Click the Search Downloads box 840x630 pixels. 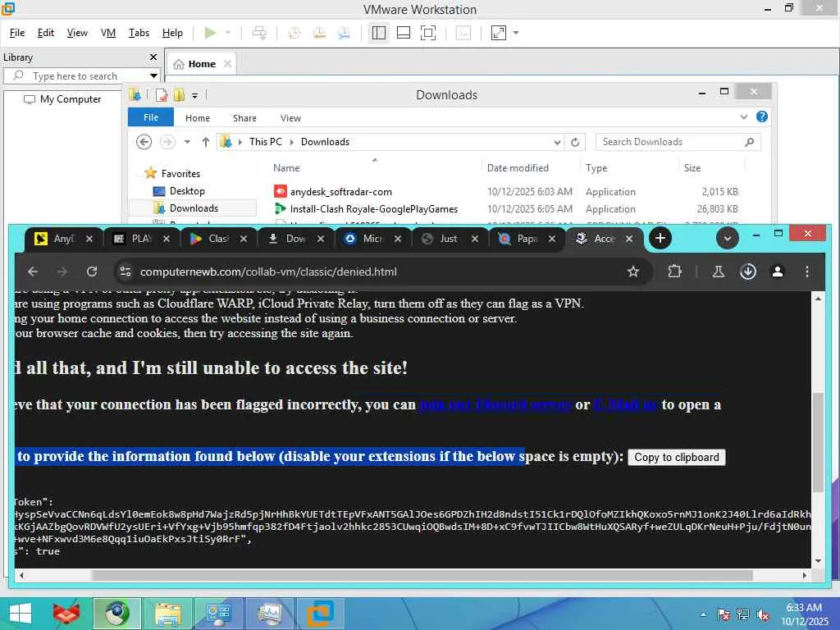point(678,142)
